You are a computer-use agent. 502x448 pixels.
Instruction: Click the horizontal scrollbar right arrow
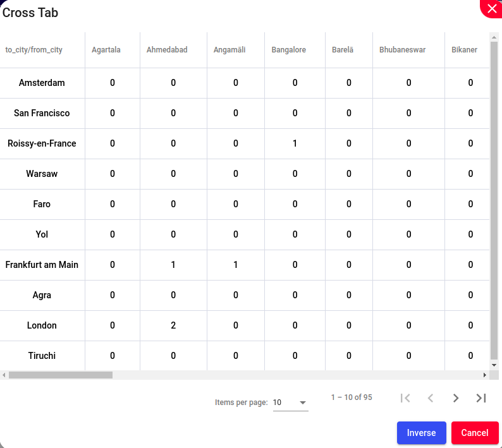pyautogui.click(x=485, y=375)
